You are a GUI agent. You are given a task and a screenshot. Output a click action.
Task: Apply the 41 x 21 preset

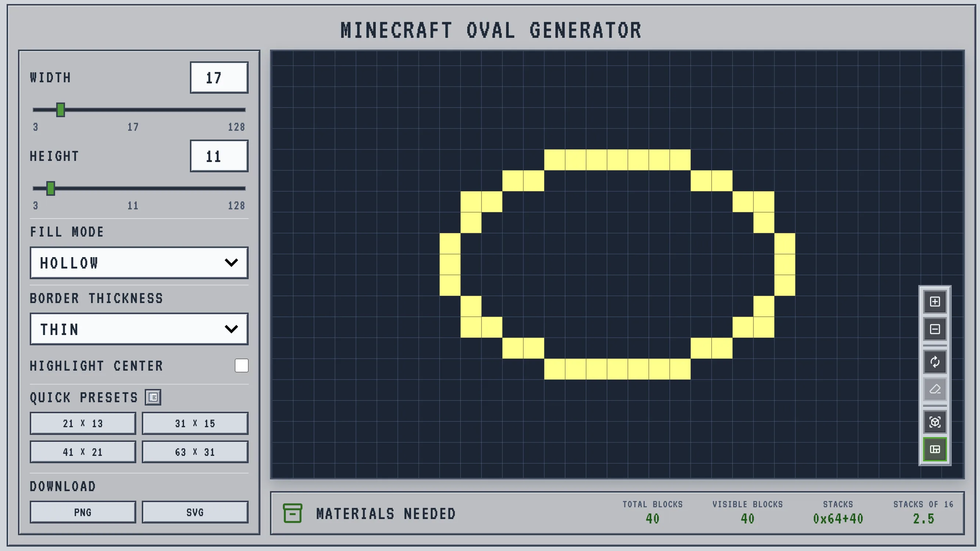(83, 452)
